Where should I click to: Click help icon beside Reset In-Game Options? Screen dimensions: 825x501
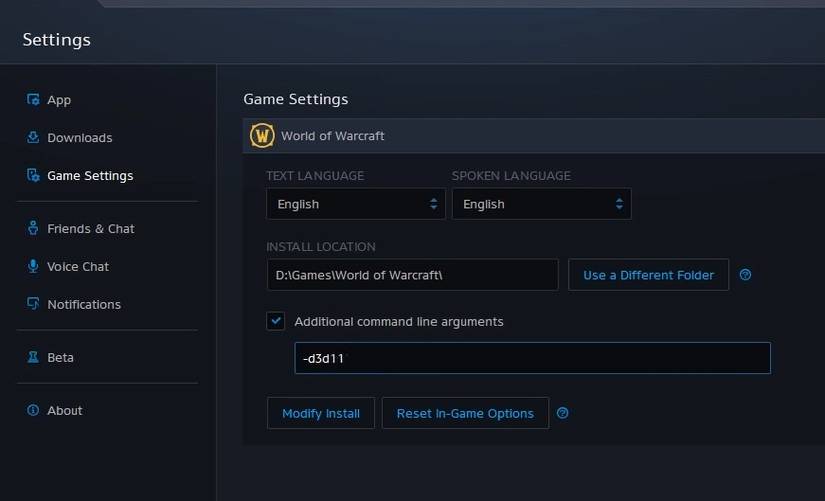pos(562,413)
